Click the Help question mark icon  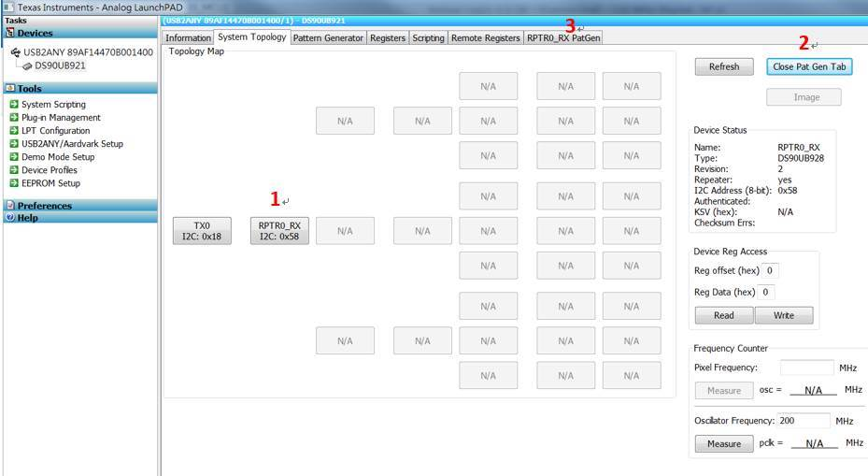pos(10,217)
